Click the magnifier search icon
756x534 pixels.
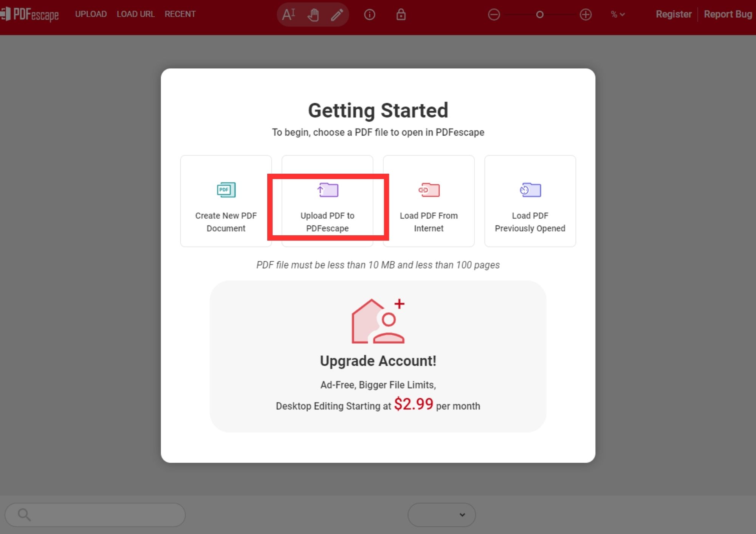(x=24, y=515)
